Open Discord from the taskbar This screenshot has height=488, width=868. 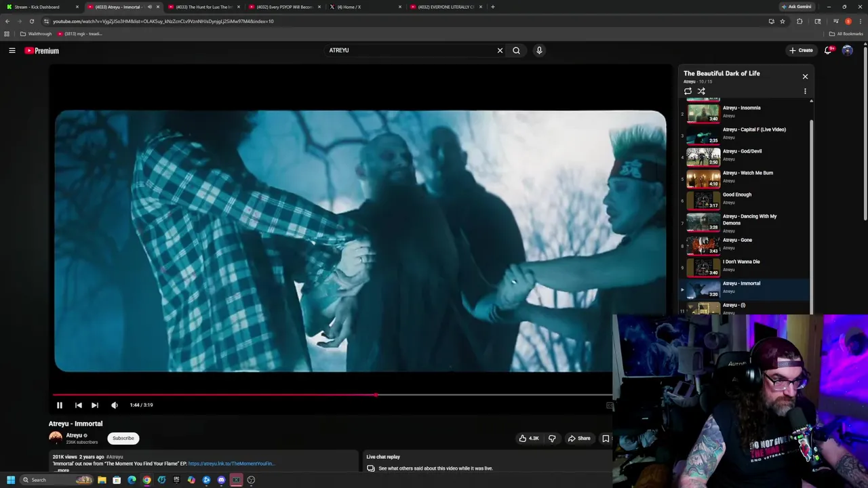[x=221, y=480]
